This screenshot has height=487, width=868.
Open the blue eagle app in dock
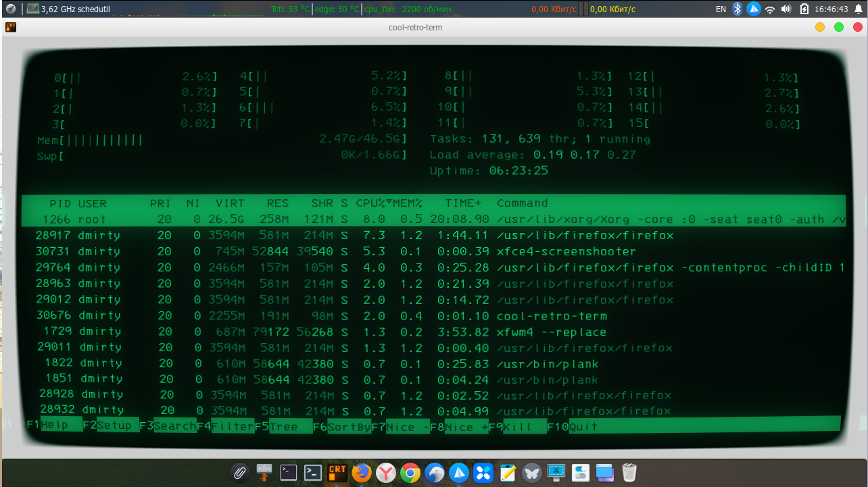pos(435,472)
